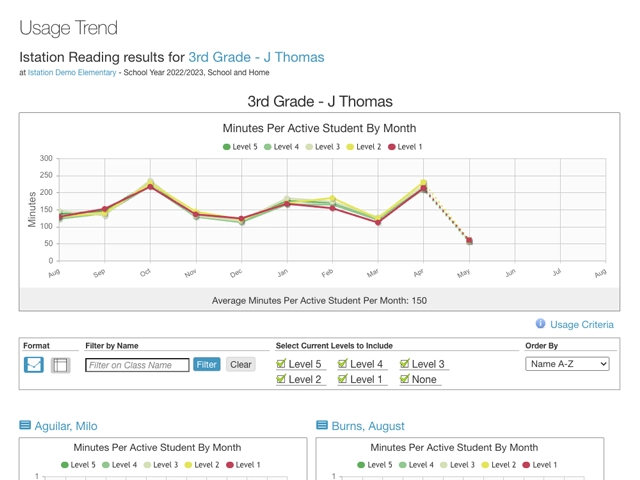Toggle Level 4 in Aguilar, Milo chart legend
This screenshot has width=640, height=480.
(120, 465)
